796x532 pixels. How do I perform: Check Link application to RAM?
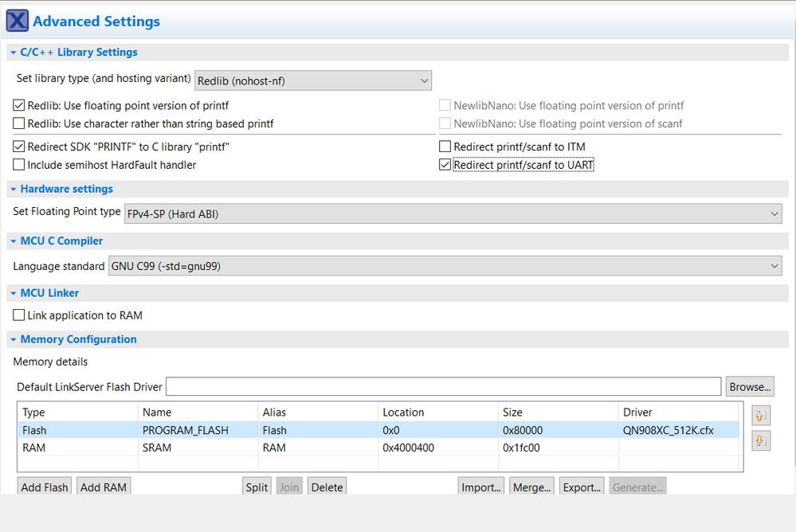[19, 315]
